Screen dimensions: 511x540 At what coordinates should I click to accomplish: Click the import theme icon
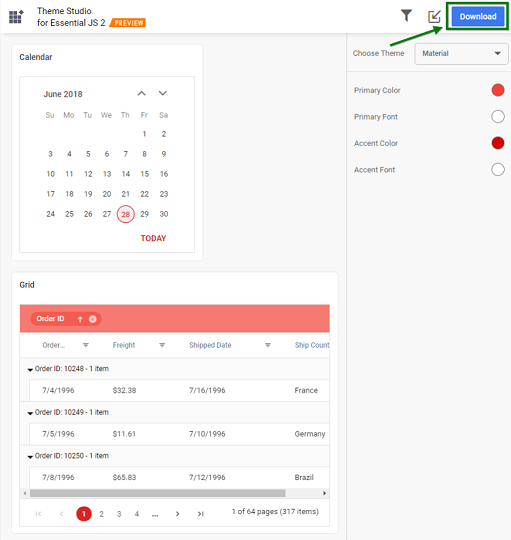click(x=434, y=16)
